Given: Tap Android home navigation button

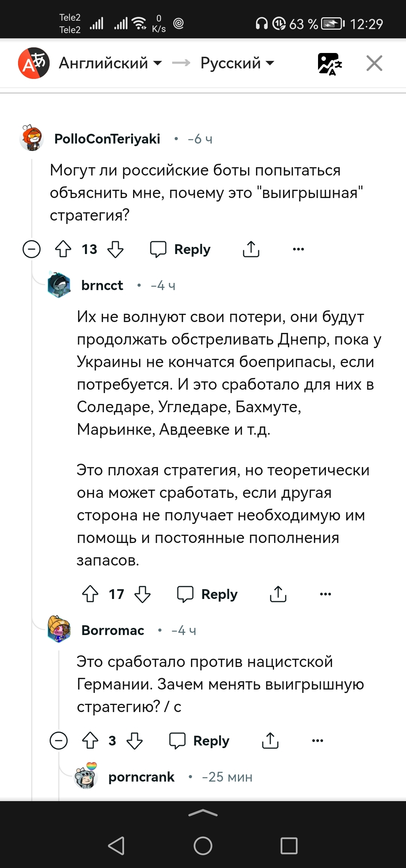Looking at the screenshot, I should coord(203,846).
